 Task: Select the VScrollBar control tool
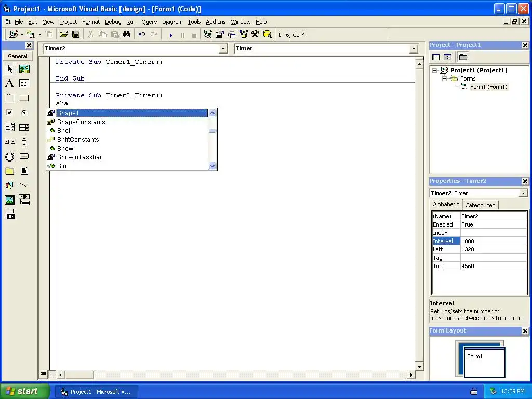coord(24,142)
